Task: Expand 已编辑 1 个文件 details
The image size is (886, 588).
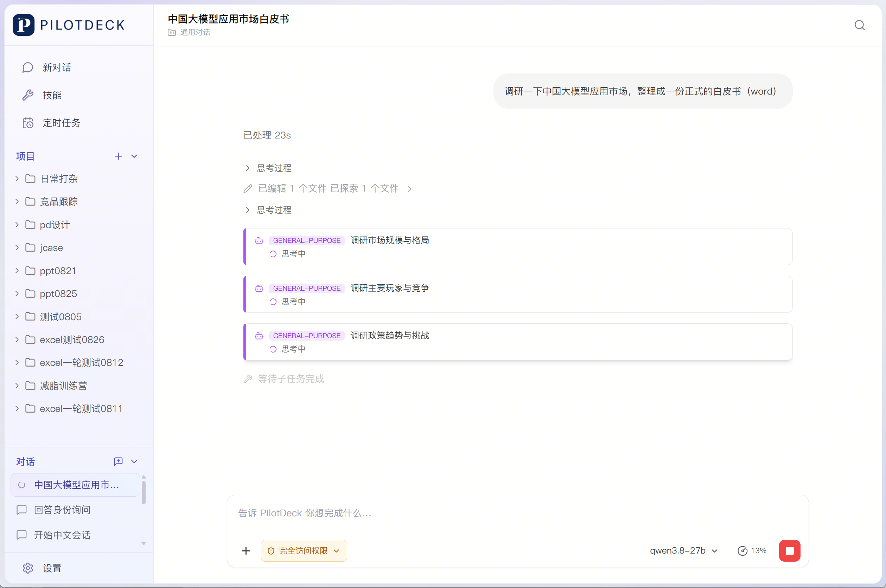Action: tap(327, 188)
